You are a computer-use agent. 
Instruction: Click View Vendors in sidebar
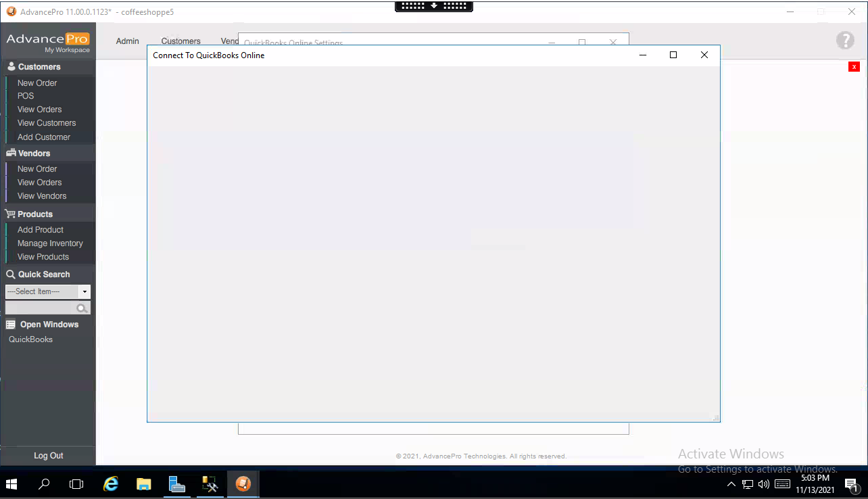pyautogui.click(x=42, y=196)
